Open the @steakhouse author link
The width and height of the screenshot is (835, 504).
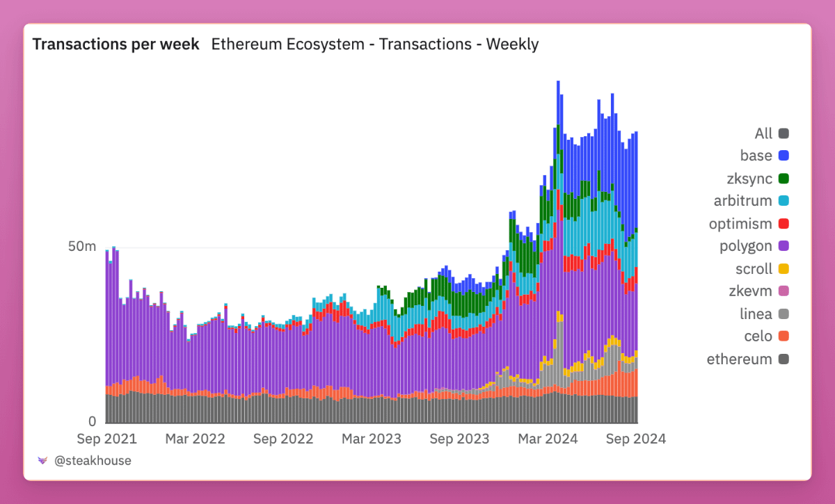93,460
